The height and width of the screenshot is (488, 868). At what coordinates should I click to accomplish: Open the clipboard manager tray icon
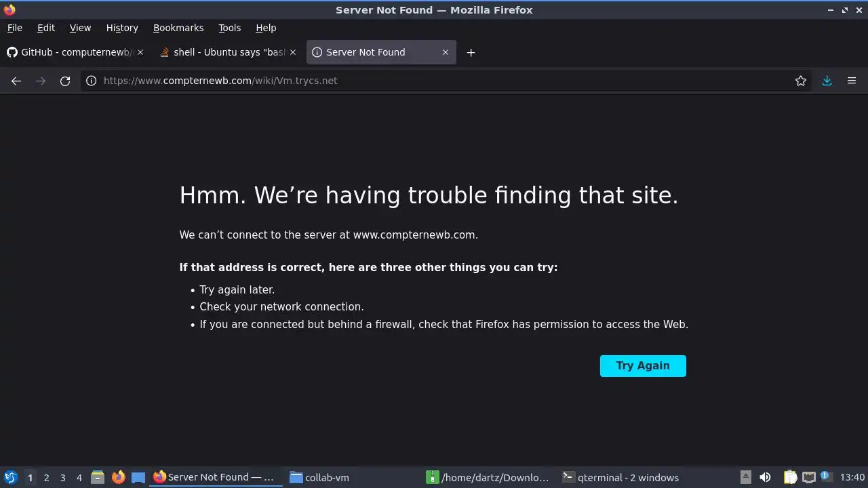pos(790,477)
